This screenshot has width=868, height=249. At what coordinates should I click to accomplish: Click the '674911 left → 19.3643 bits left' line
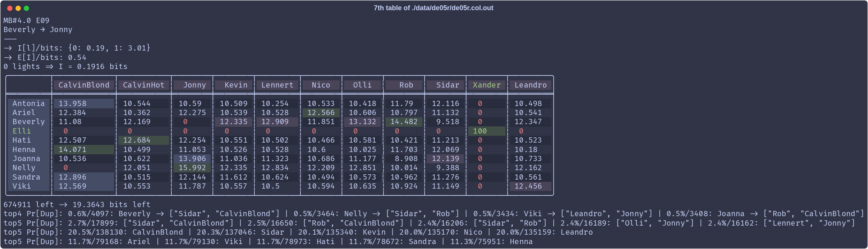[77, 204]
